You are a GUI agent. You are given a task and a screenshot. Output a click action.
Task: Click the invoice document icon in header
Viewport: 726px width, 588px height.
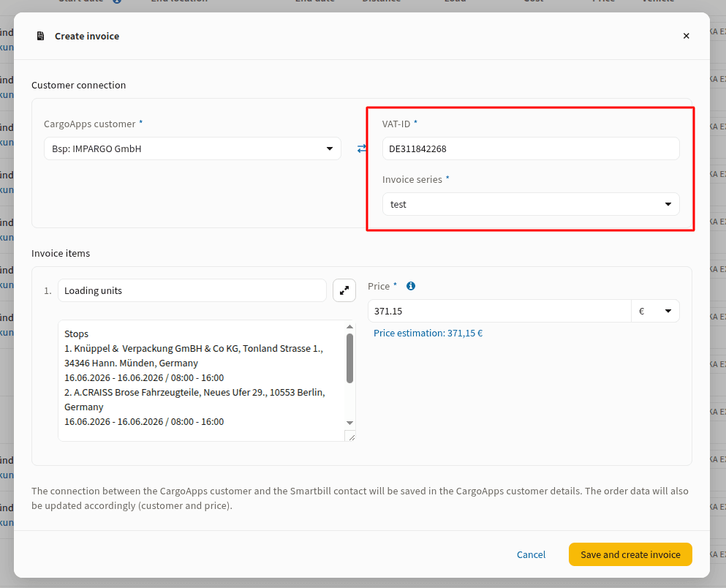(x=41, y=36)
